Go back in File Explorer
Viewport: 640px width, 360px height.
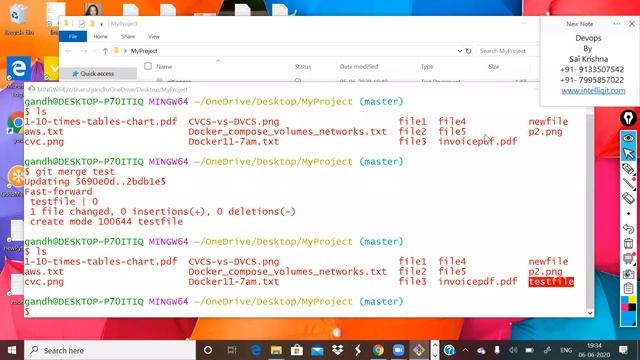pos(69,51)
